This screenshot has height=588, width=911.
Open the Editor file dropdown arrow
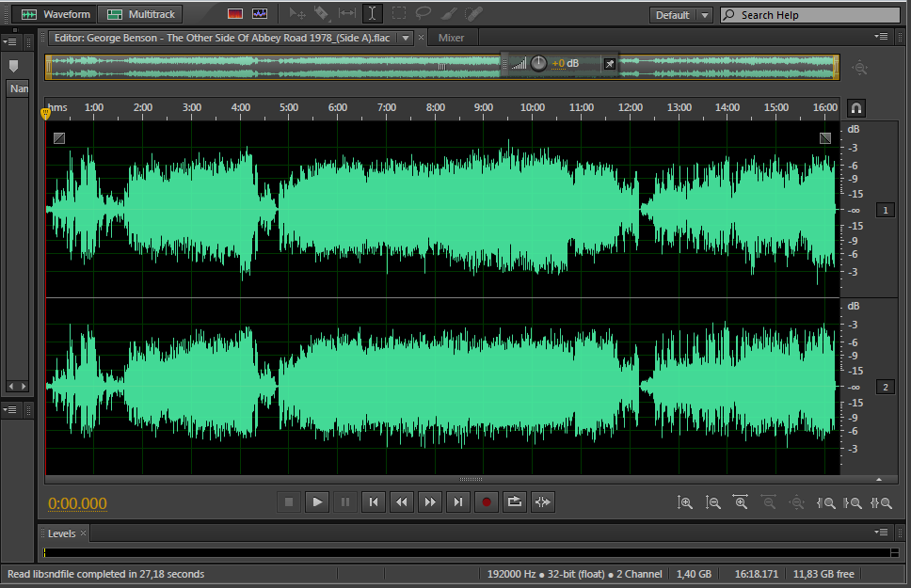coord(406,38)
